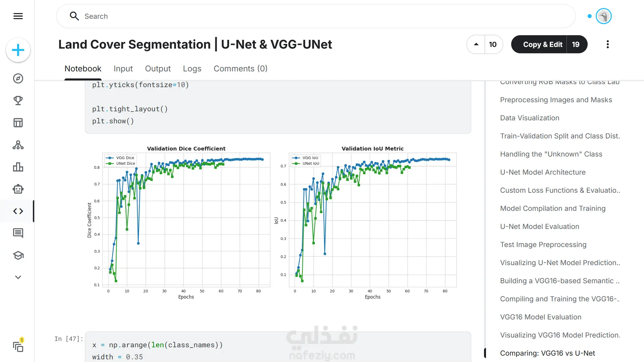Open Datasets via the table icon
Viewport: 644px width, 362px height.
point(18,123)
